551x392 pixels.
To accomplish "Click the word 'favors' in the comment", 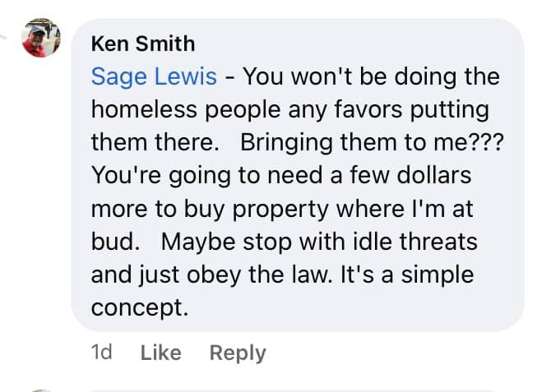I will tap(368, 109).
